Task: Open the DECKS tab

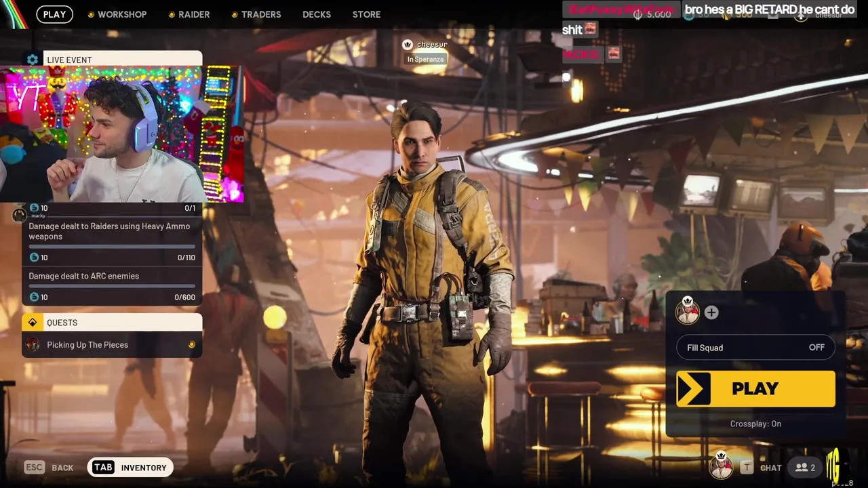Action: 317,14
